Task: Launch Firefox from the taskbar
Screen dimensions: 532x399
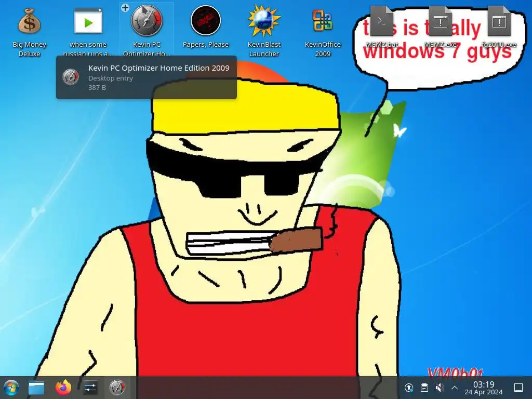Action: click(63, 387)
